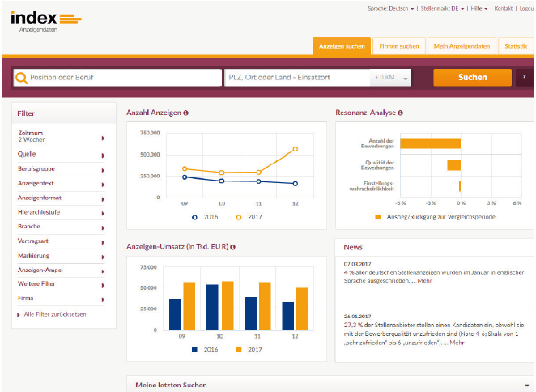Switch to the Firmen suchen tab
Screen dimensions: 536x392
pyautogui.click(x=398, y=46)
